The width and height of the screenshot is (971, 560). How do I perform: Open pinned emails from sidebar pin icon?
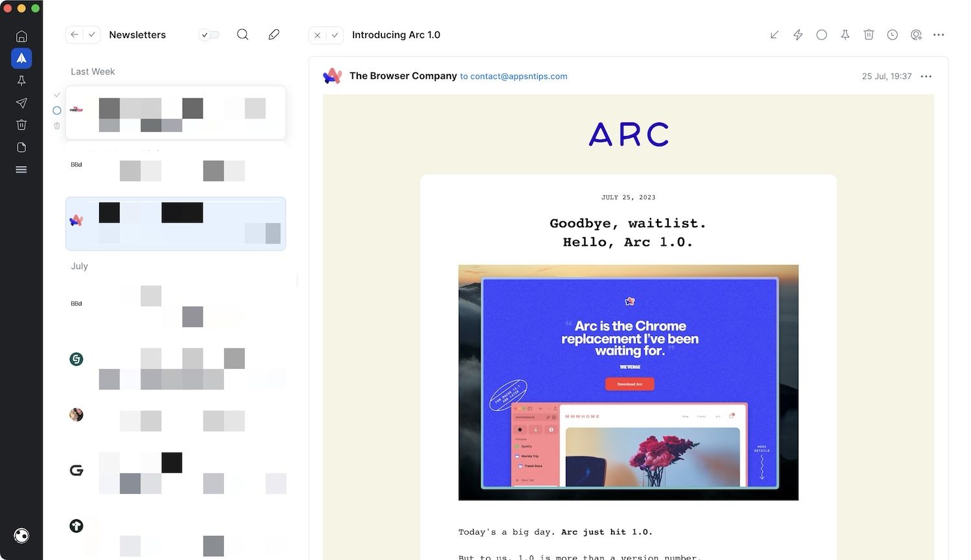coord(21,81)
